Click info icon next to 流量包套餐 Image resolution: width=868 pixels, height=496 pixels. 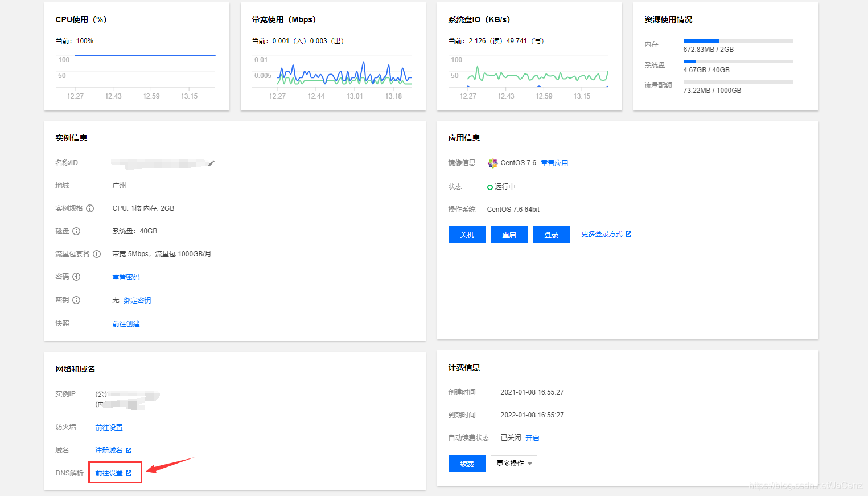click(97, 254)
